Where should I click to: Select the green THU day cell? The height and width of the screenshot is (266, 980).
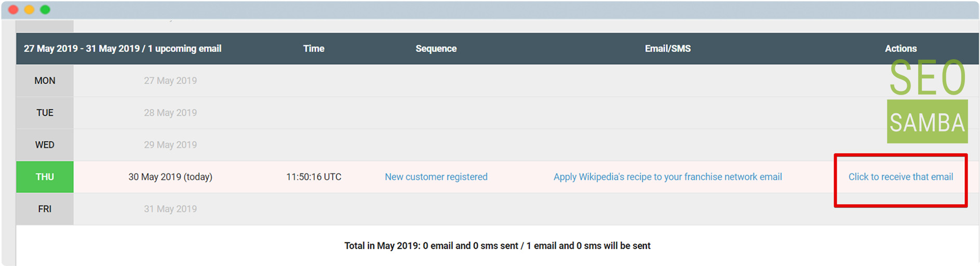(45, 177)
